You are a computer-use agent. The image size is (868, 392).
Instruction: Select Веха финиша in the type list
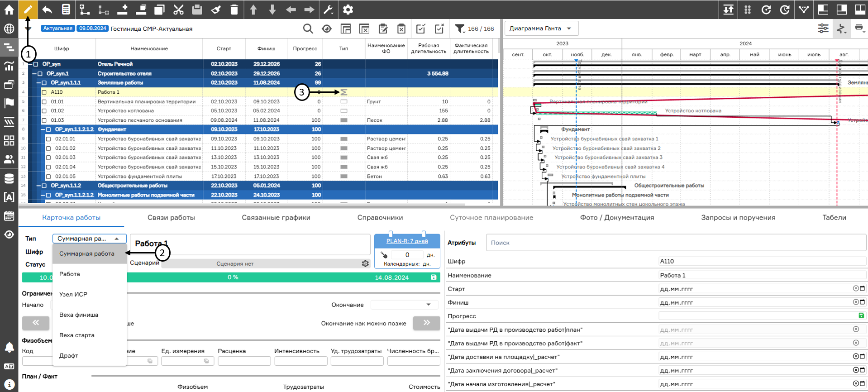click(90, 315)
